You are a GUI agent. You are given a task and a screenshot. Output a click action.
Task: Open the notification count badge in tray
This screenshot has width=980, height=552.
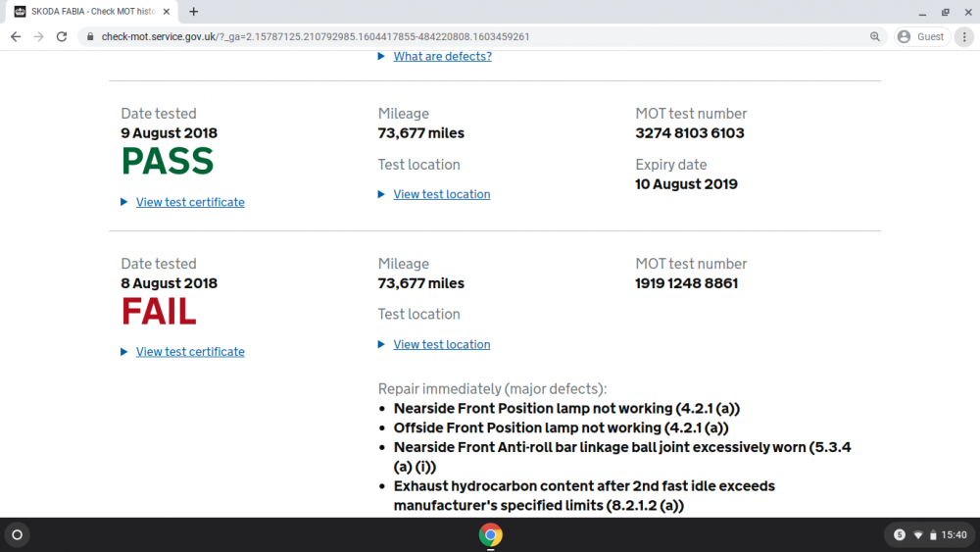pyautogui.click(x=900, y=535)
